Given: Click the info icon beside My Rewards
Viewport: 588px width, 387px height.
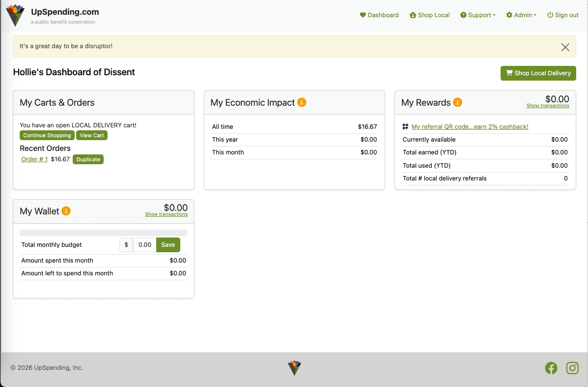Looking at the screenshot, I should (x=457, y=102).
